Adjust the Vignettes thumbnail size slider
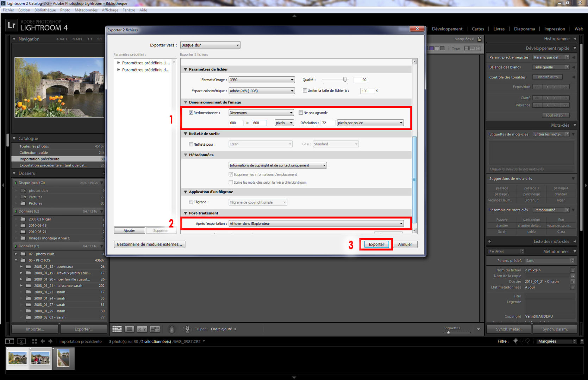Screen dimensions: 588x380 [449, 332]
